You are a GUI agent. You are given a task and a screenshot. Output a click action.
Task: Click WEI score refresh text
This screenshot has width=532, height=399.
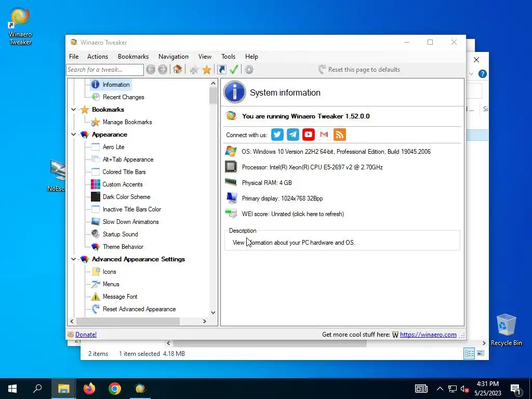[293, 214]
